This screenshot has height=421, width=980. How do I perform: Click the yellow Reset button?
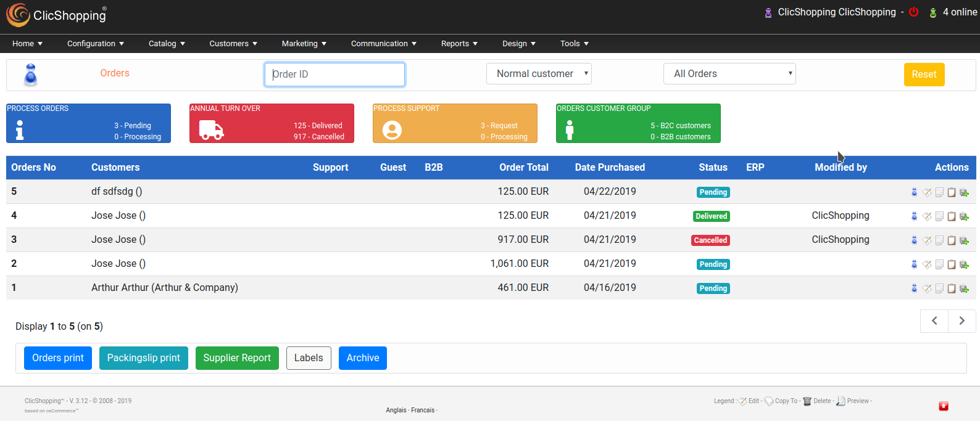(x=924, y=74)
